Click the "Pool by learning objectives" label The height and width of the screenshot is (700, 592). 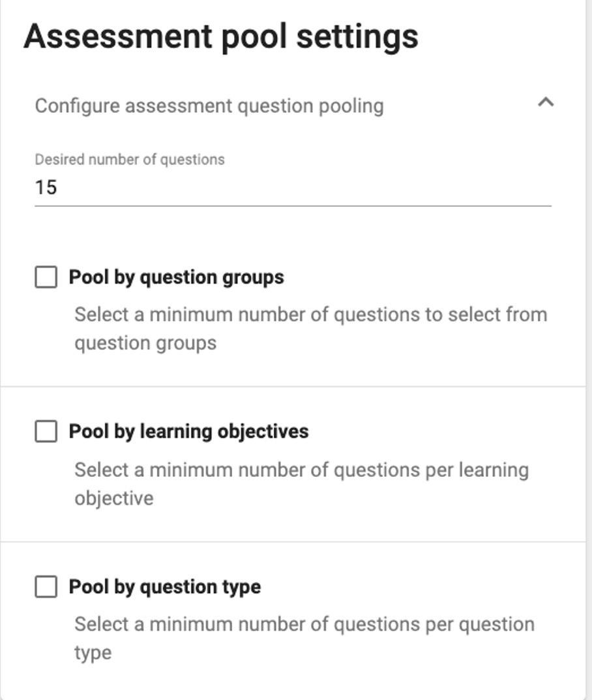[188, 431]
